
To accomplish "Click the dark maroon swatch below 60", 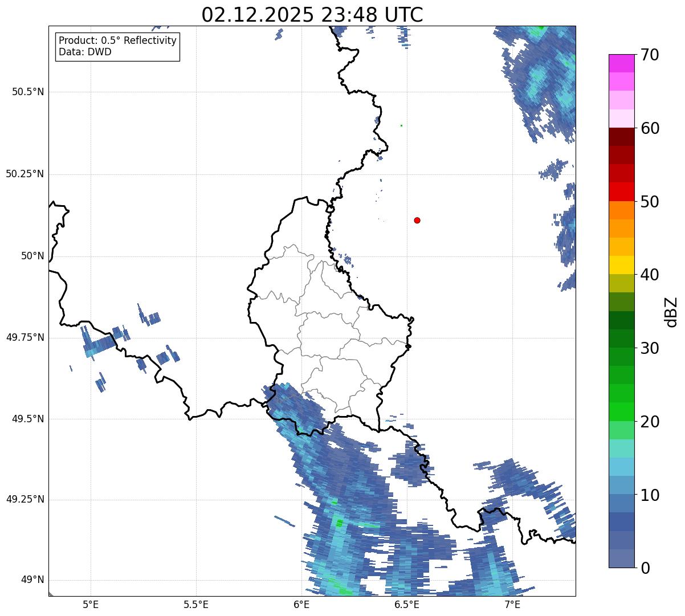I will coord(621,137).
